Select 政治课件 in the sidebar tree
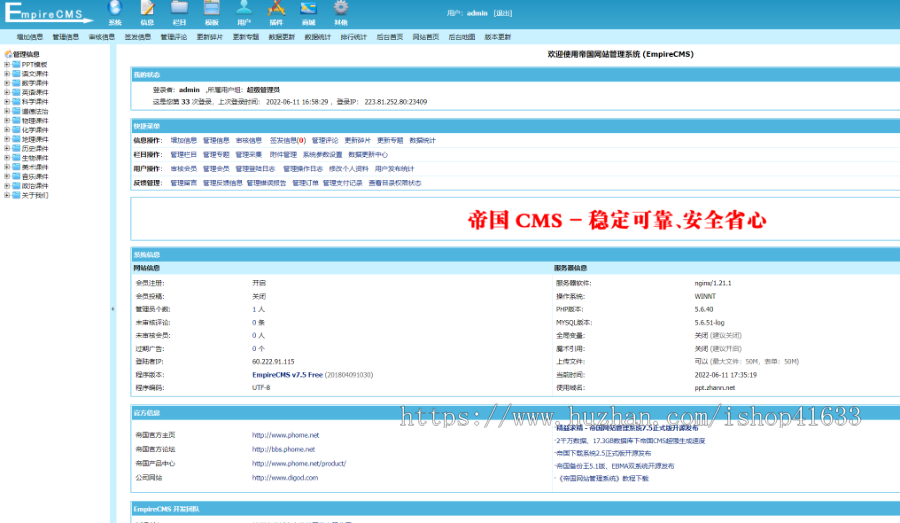Image resolution: width=900 pixels, height=523 pixels. click(x=35, y=186)
